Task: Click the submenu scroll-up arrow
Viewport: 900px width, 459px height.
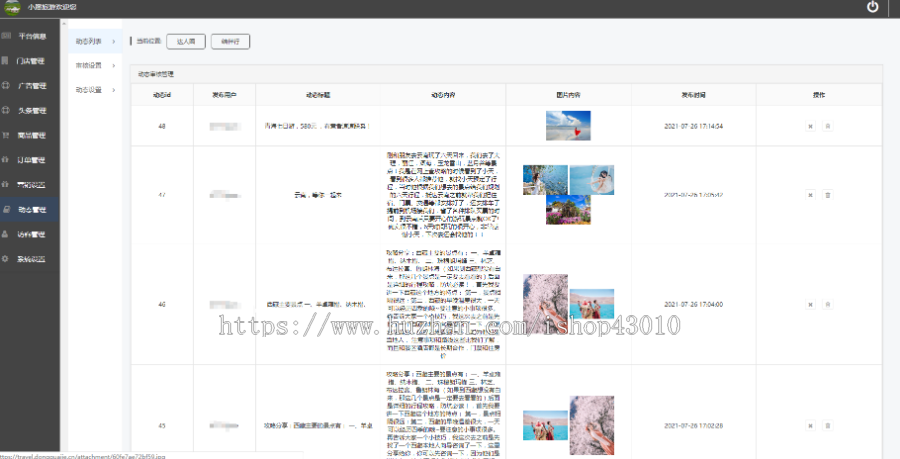Action: [64, 24]
